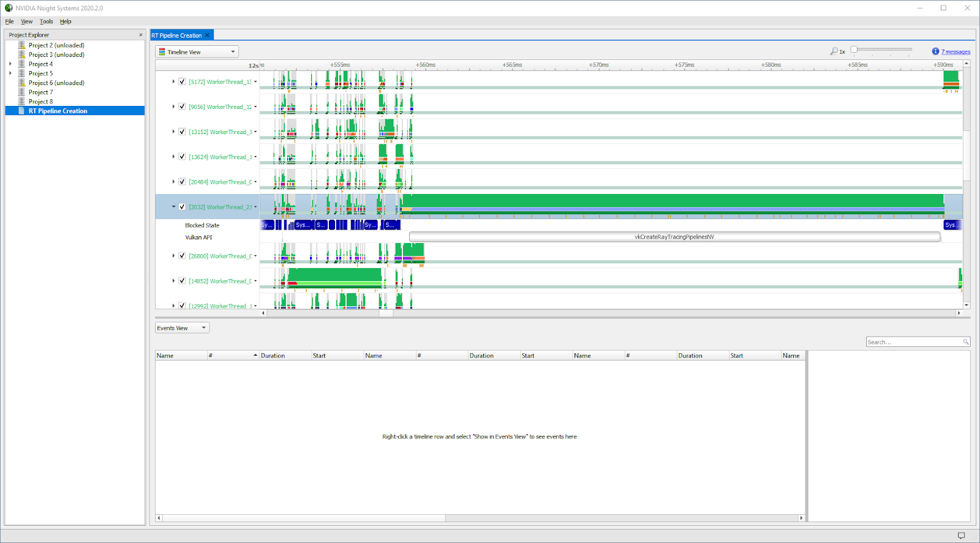Viewport: 980px width, 543px height.
Task: Click the timeline vertical scroll up arrow
Action: (x=967, y=63)
